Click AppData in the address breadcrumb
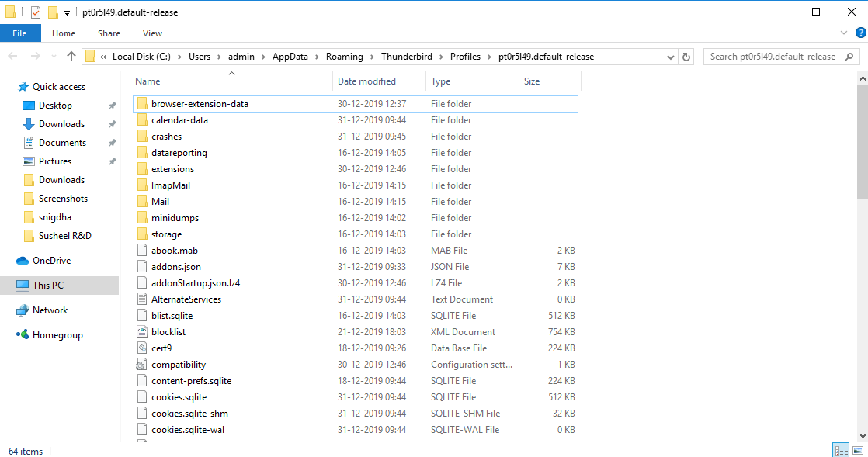This screenshot has width=868, height=457. (x=290, y=57)
